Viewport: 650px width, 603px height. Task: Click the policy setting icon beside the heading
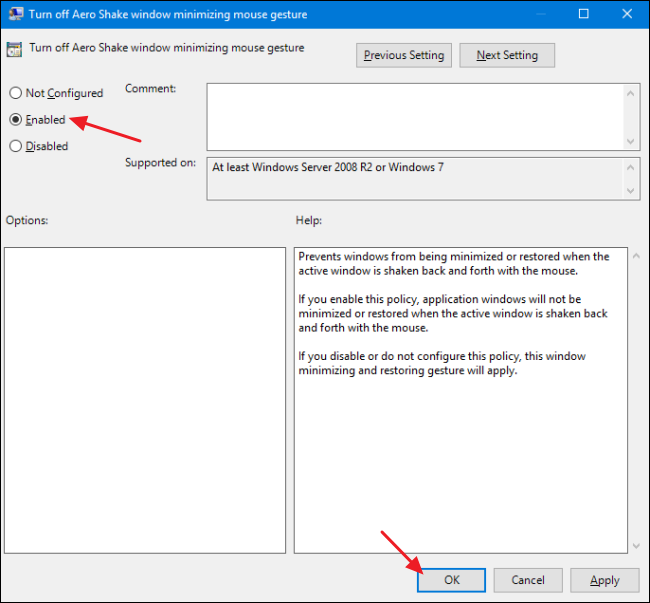tap(15, 49)
